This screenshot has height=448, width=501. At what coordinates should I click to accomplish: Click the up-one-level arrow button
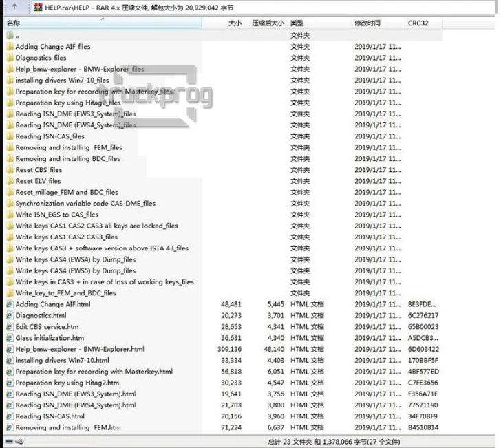coord(14,7)
